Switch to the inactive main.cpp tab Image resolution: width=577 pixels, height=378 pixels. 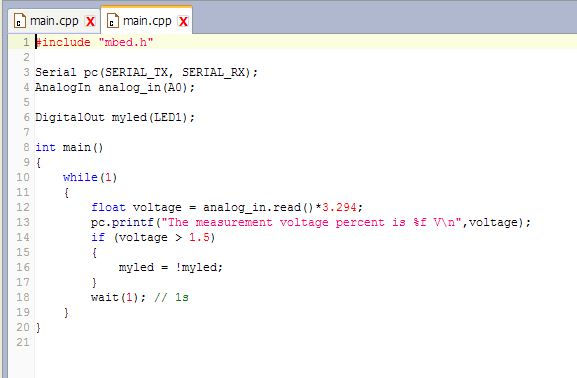(54, 21)
